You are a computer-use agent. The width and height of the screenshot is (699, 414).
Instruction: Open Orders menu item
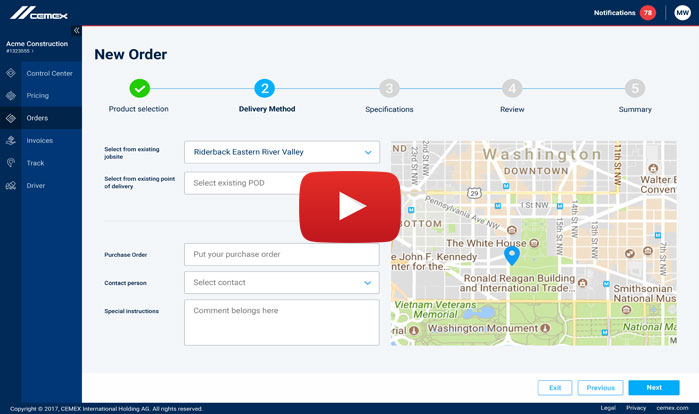[37, 118]
